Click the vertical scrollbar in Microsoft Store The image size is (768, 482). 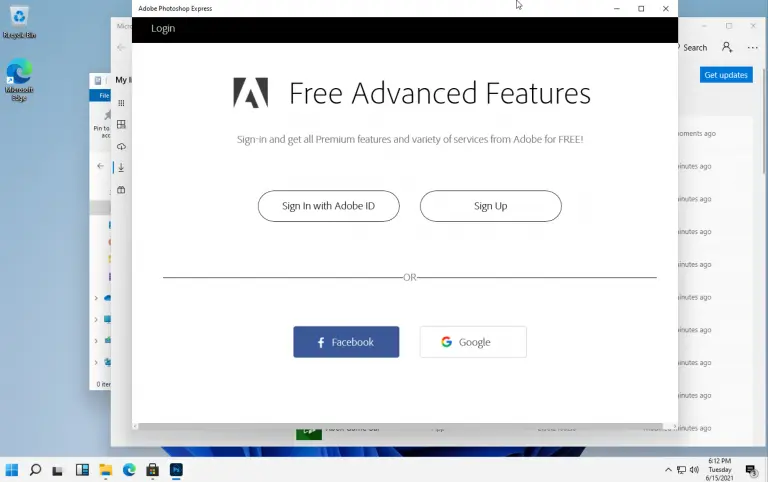[x=764, y=122]
